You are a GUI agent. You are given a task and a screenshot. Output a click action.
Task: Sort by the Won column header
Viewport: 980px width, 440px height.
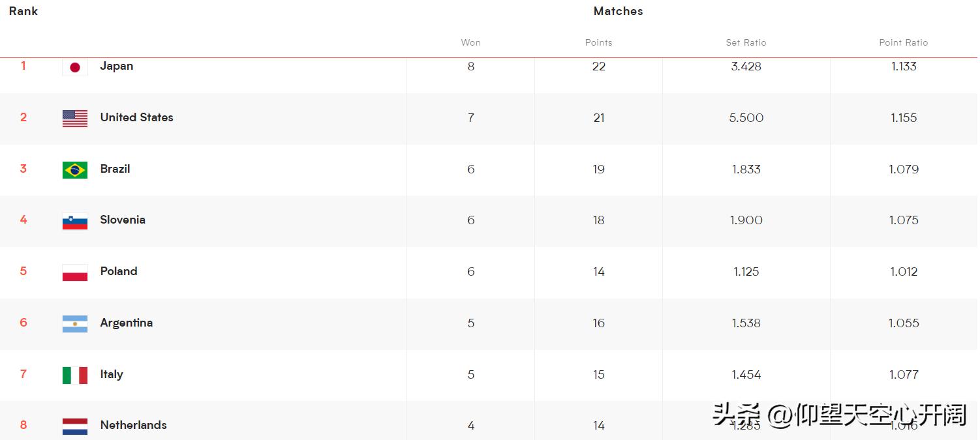tap(471, 42)
